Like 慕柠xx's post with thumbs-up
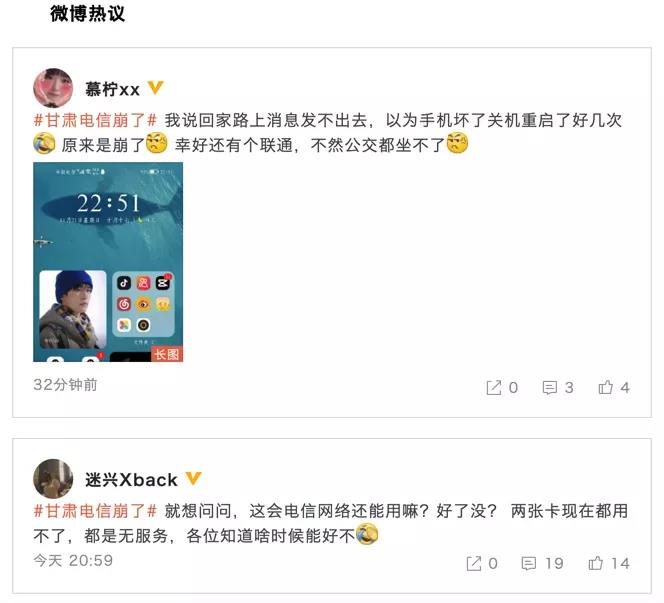 click(x=606, y=387)
